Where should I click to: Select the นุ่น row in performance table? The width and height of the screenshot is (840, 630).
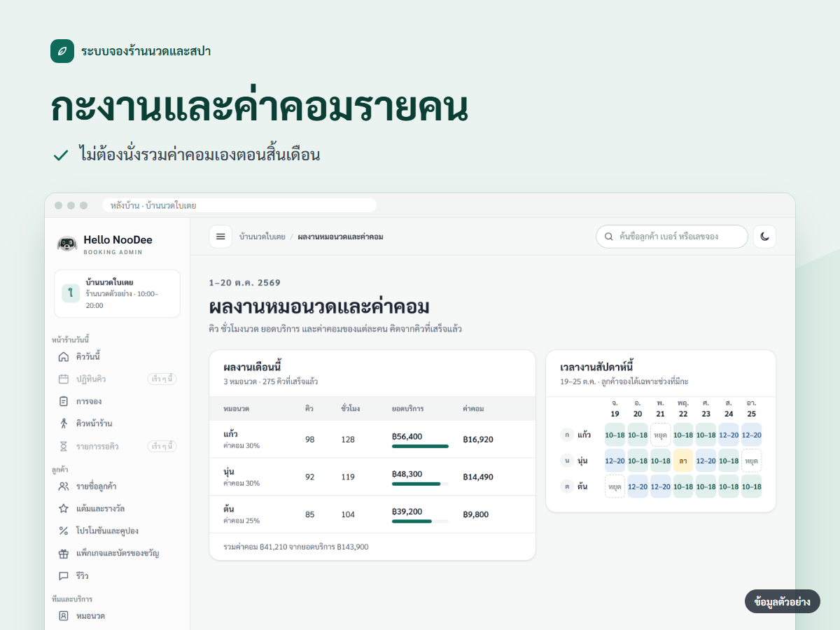coord(372,477)
